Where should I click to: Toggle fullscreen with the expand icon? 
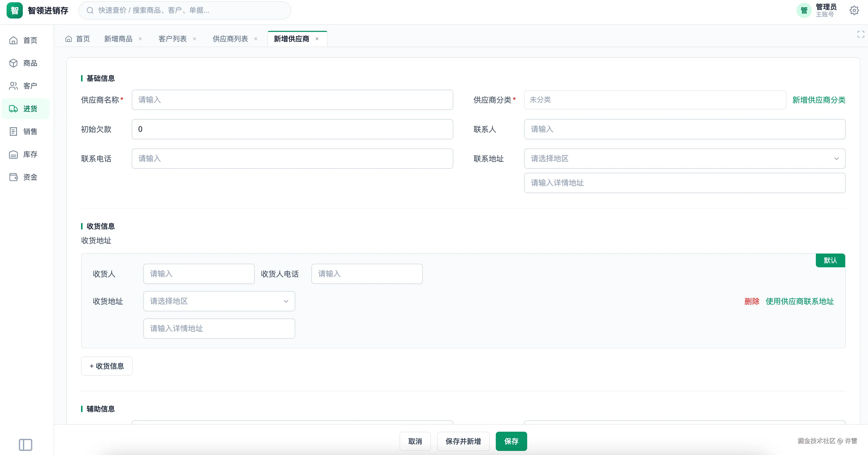point(861,34)
